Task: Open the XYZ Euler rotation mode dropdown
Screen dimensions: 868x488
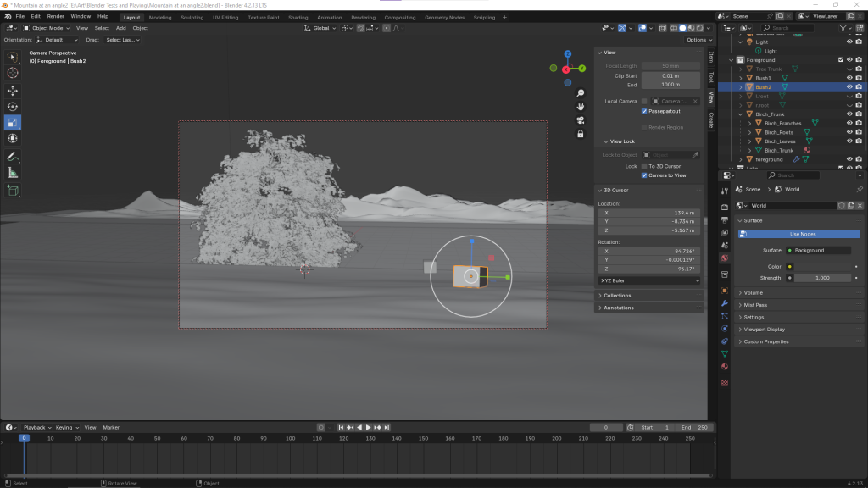Action: pos(648,280)
